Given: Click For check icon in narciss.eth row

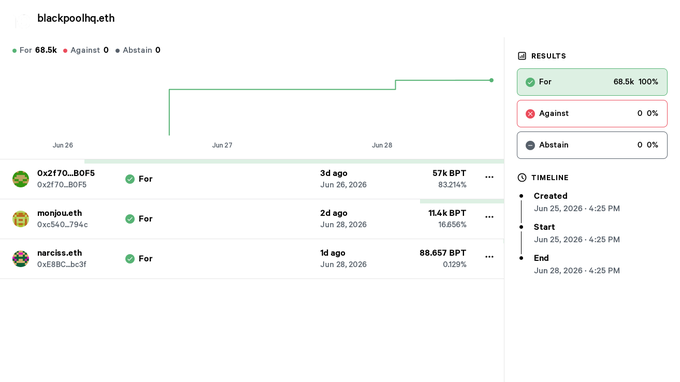Looking at the screenshot, I should (x=130, y=259).
